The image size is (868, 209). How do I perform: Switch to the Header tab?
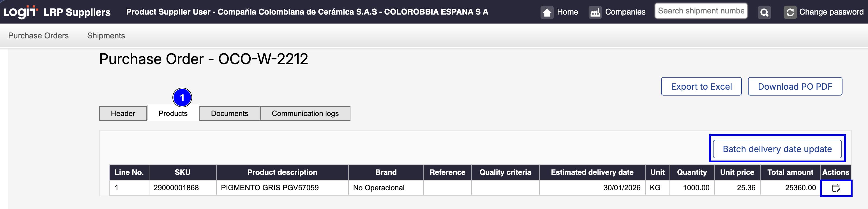pyautogui.click(x=123, y=113)
